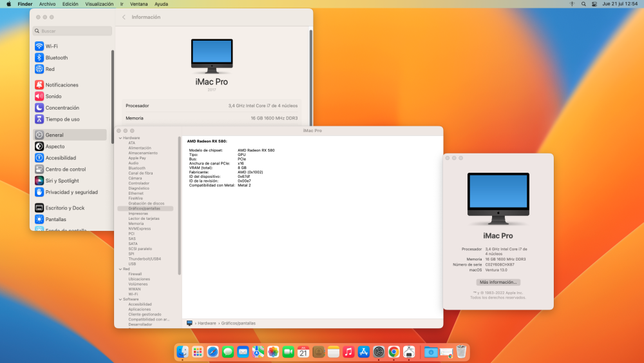Screen dimensions: 644x363
Task: Open the Apple menu
Action: click(x=8, y=4)
